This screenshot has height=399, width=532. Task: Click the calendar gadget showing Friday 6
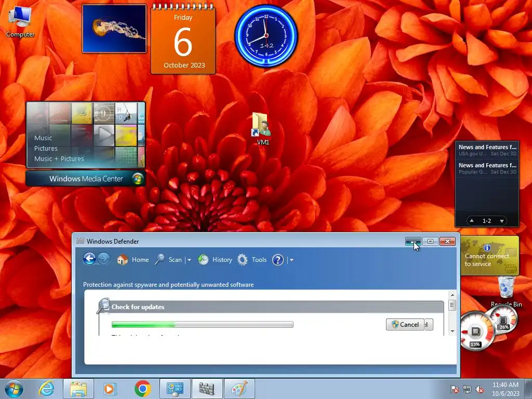tap(183, 39)
